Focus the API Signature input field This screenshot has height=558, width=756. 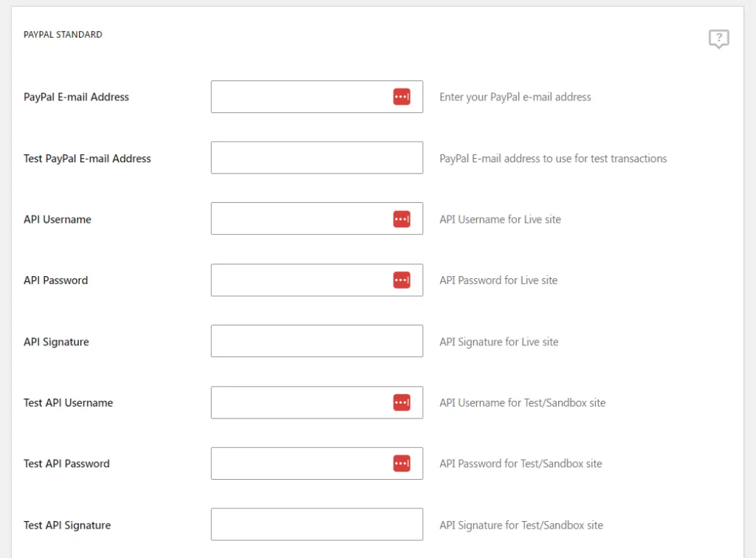click(317, 341)
